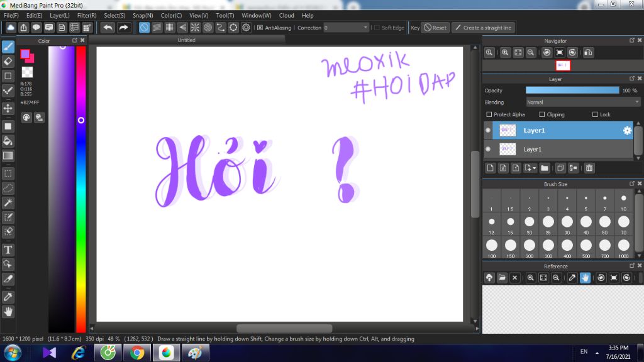The width and height of the screenshot is (644, 362).
Task: Redo the last undone action
Action: click(x=123, y=28)
